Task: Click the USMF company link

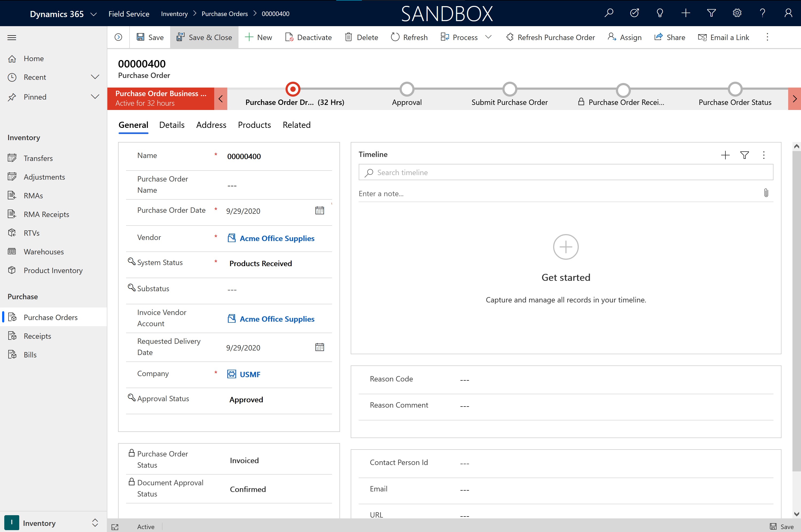Action: [249, 373]
